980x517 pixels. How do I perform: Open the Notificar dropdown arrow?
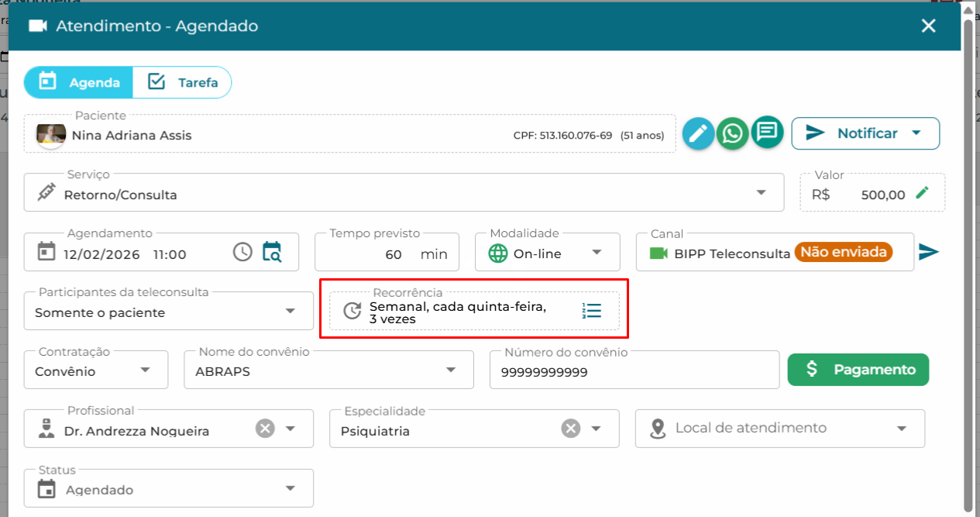[916, 133]
